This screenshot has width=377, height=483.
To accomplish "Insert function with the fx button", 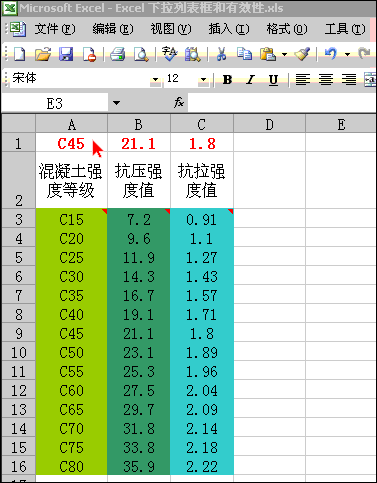I will coord(179,102).
